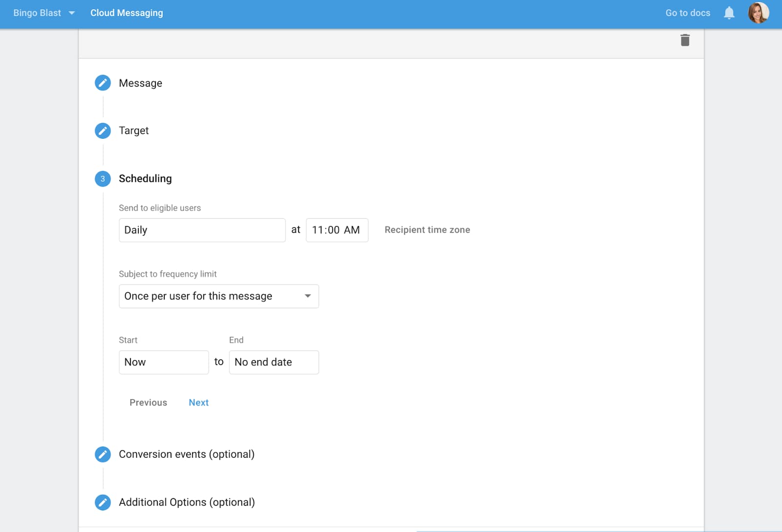Click the Conversion events pencil icon

point(103,454)
